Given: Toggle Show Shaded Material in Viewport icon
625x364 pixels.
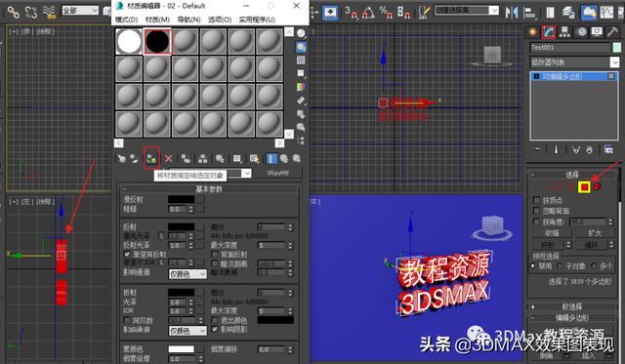Looking at the screenshot, I should coord(254,158).
